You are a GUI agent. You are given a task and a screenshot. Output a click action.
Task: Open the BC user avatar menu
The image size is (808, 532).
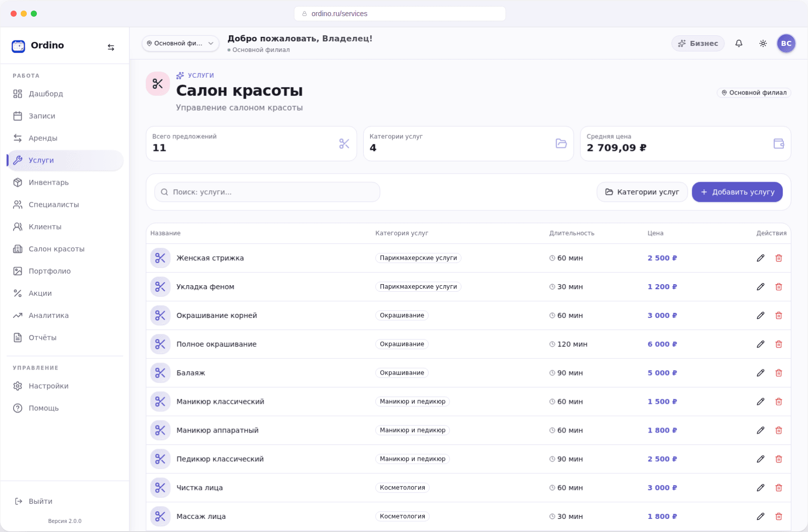(786, 43)
